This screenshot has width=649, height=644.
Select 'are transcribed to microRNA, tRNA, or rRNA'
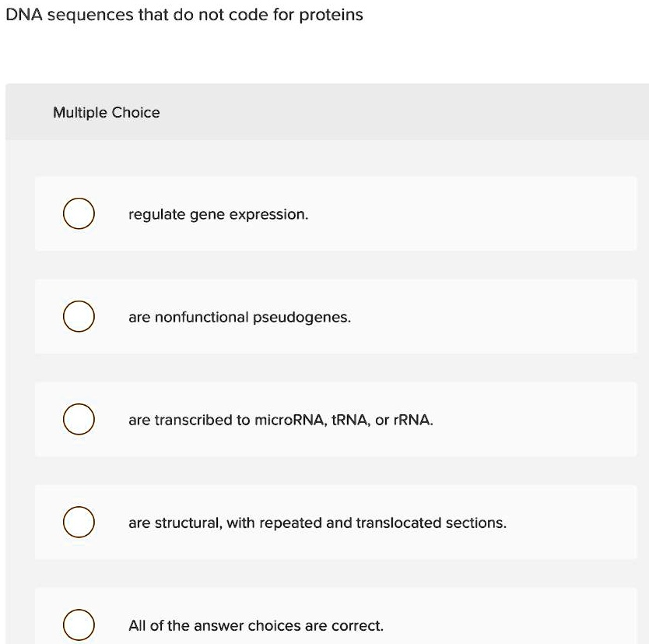click(79, 419)
